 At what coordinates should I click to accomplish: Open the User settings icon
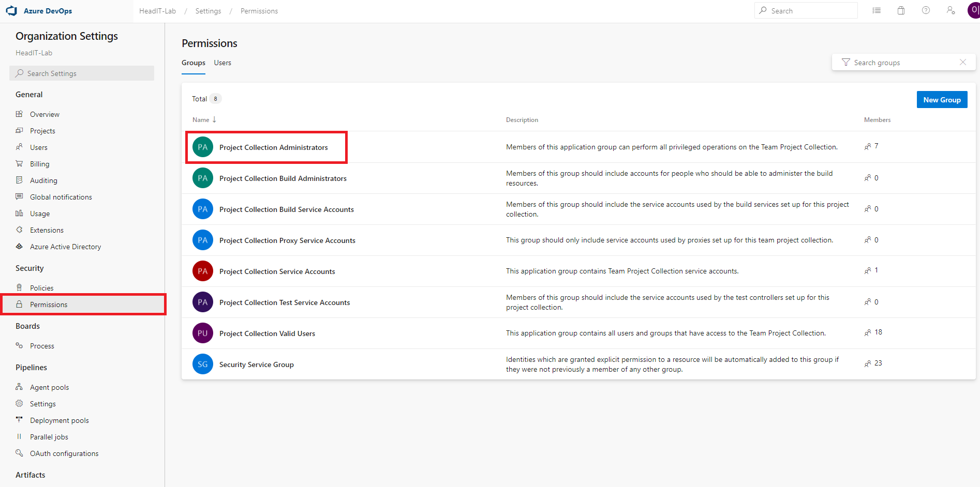[951, 10]
